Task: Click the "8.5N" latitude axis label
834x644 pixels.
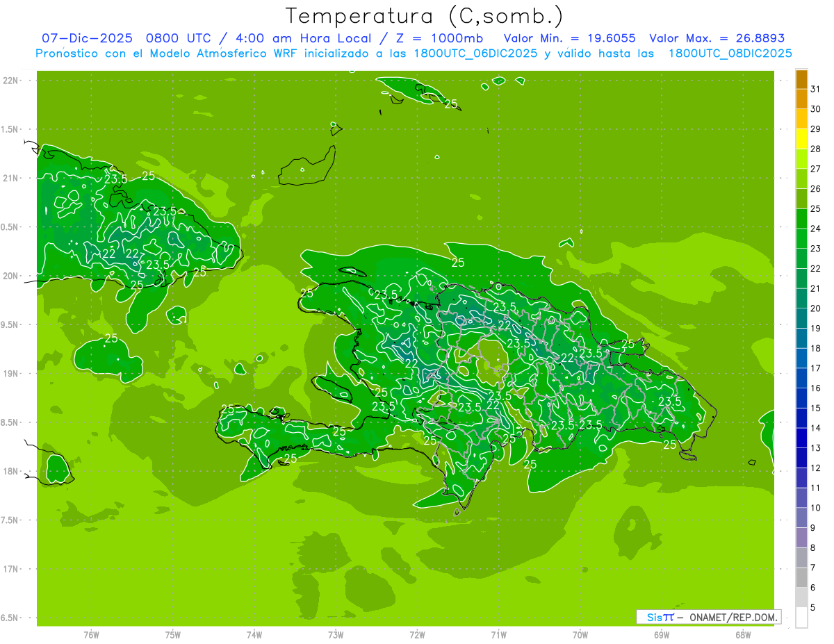Action: 10,422
